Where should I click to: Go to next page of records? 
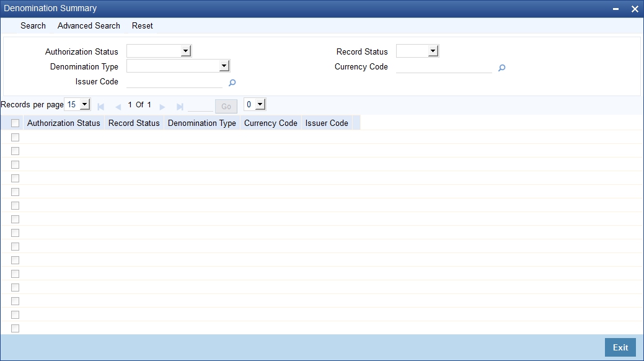(162, 107)
